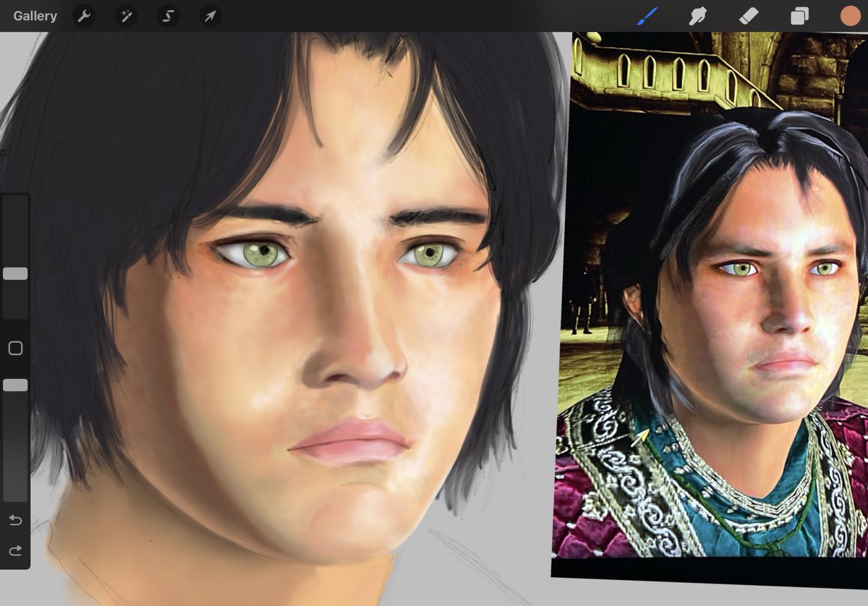Select the Smudge tool

click(698, 16)
